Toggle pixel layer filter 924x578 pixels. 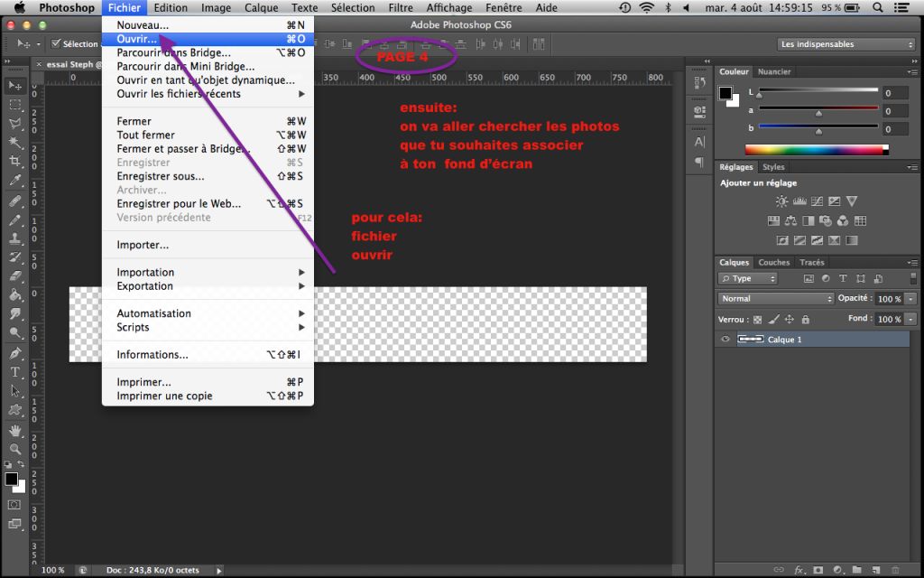808,278
